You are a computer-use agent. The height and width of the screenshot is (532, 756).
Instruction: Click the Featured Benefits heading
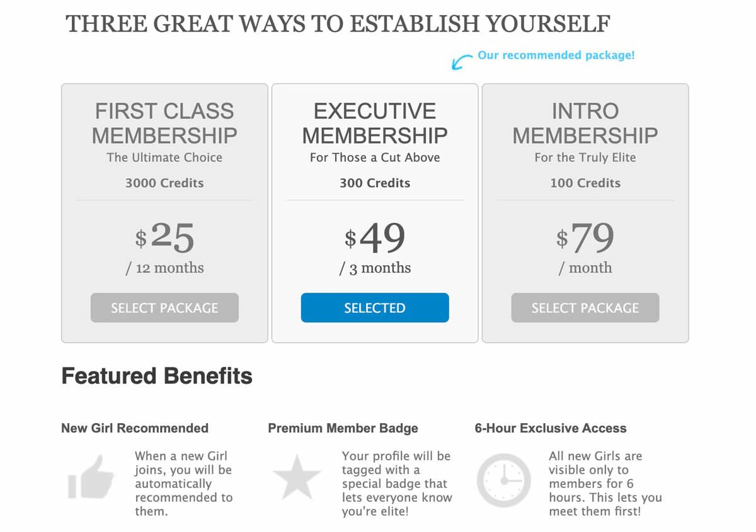[x=157, y=376]
